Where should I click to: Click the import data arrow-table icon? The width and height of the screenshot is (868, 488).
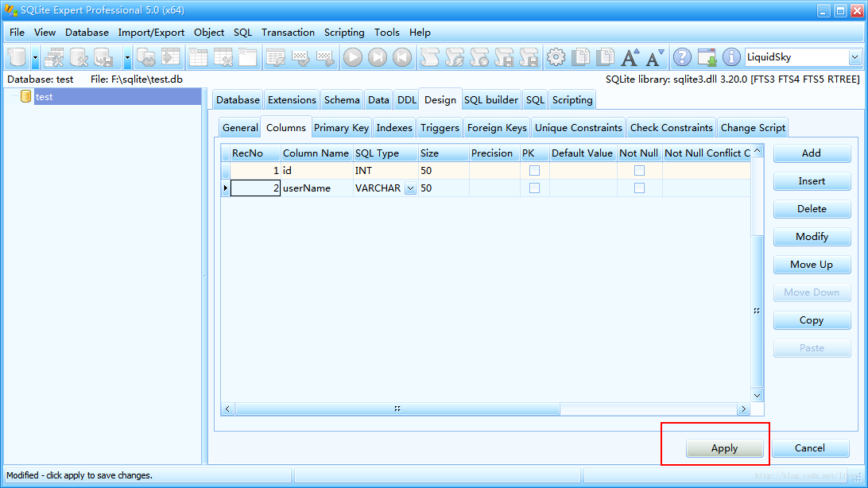[x=170, y=57]
